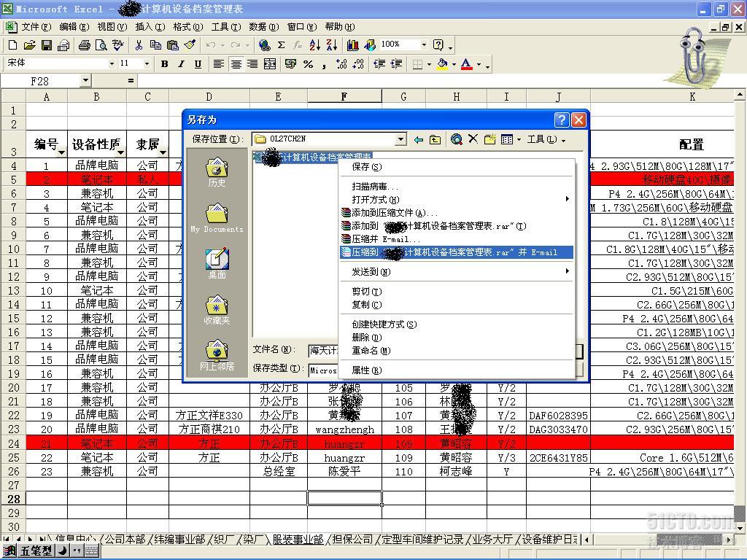This screenshot has height=560, width=747.
Task: Click the Fill Color paint bucket
Action: coord(443,64)
